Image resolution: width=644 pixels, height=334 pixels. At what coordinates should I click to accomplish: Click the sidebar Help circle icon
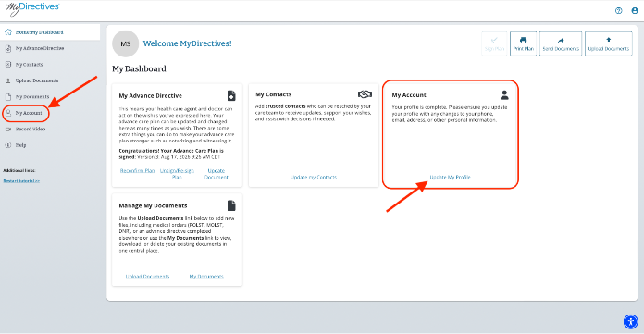8,145
